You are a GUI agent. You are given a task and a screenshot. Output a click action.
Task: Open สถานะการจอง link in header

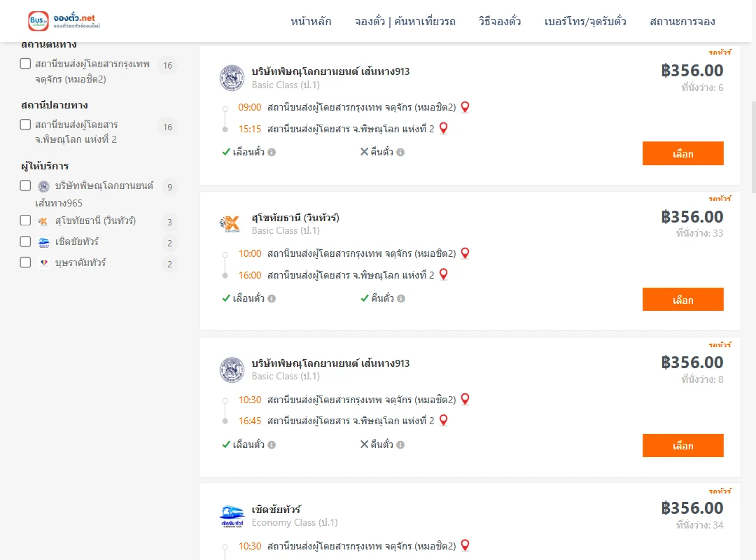click(682, 22)
